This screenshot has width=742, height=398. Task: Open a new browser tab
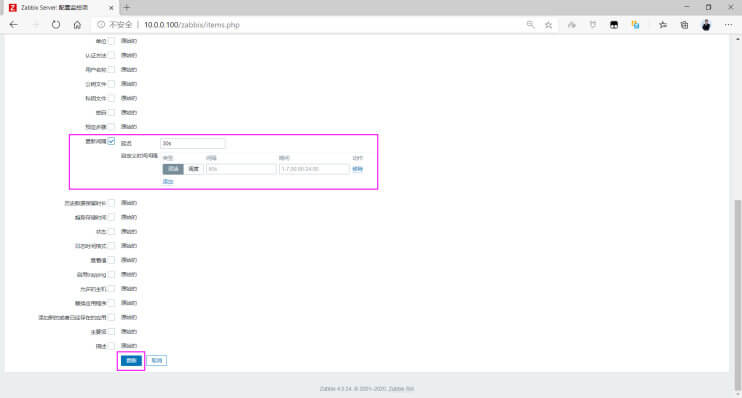[127, 8]
